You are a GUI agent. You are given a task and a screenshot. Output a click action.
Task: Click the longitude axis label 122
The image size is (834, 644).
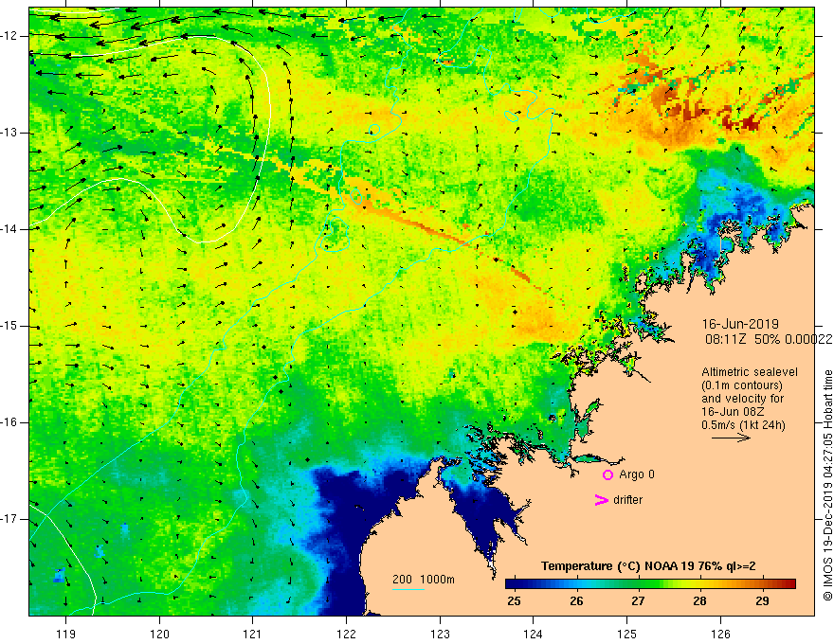(x=346, y=634)
